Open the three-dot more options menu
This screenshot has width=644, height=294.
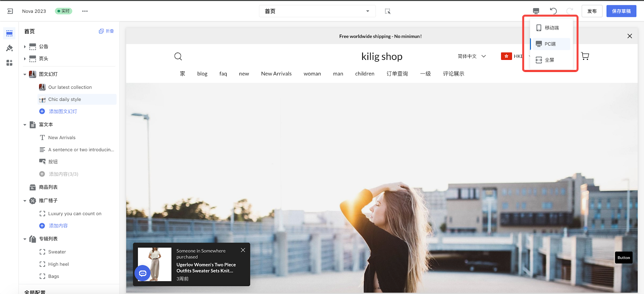85,11
